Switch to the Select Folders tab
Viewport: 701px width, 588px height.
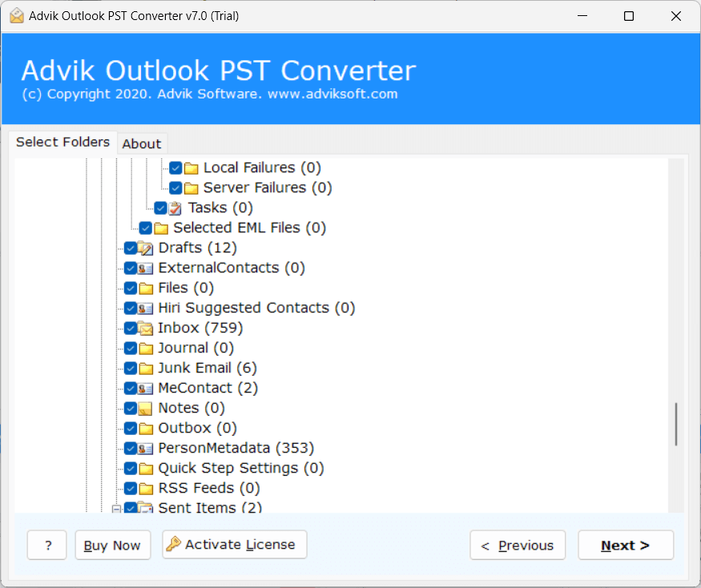click(x=62, y=142)
